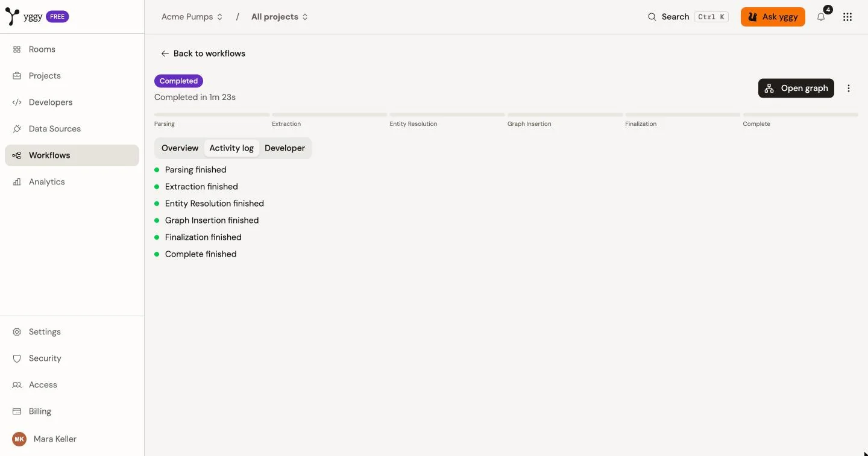Image resolution: width=868 pixels, height=456 pixels.
Task: Open Rooms grid icon in sidebar
Action: click(17, 49)
